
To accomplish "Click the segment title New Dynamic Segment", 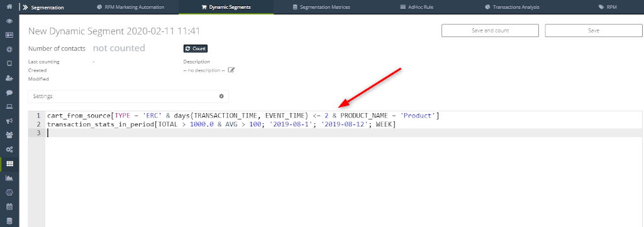I will click(114, 31).
